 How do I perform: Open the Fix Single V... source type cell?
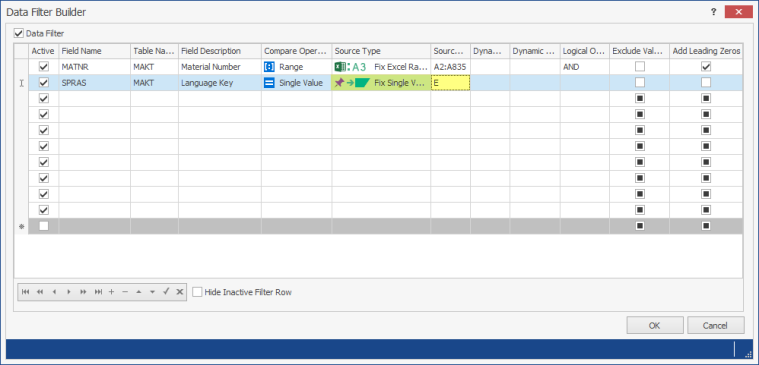tap(381, 83)
